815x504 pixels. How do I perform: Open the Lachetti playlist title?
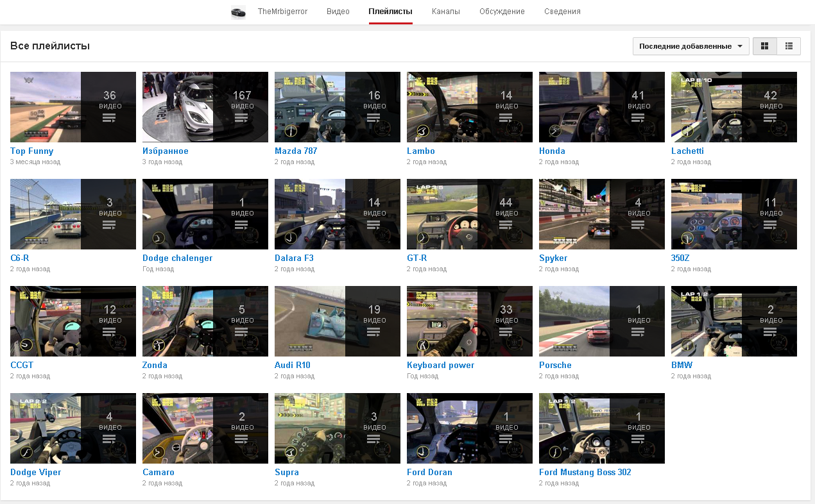coord(687,151)
